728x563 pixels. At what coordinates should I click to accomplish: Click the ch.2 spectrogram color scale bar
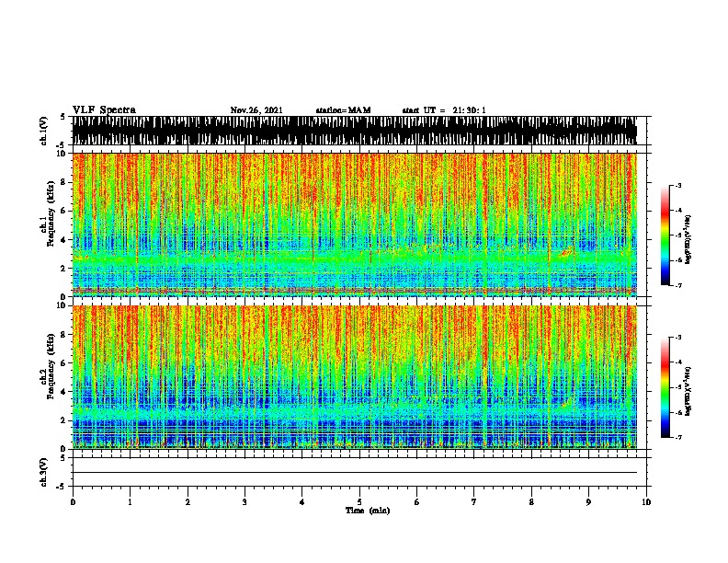665,387
